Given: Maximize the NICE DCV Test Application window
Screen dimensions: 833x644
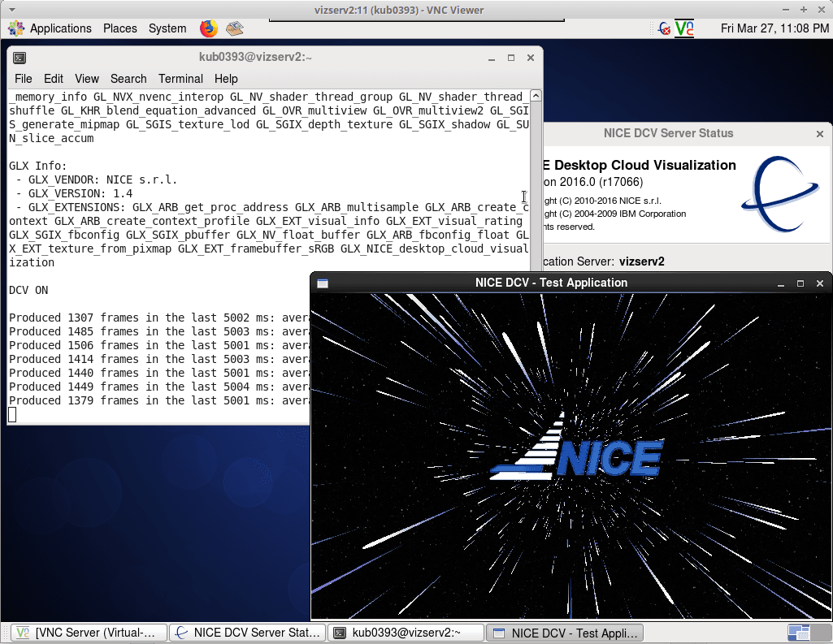Looking at the screenshot, I should (800, 283).
